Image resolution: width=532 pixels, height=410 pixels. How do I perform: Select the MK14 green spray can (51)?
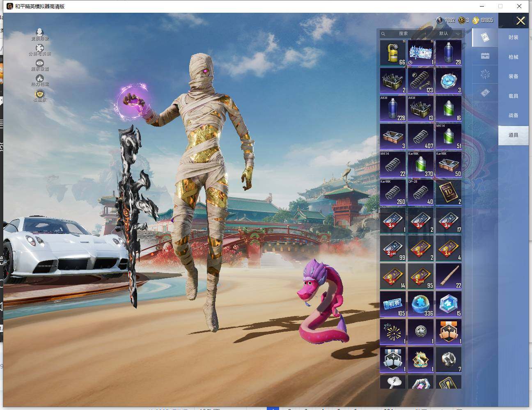click(449, 137)
